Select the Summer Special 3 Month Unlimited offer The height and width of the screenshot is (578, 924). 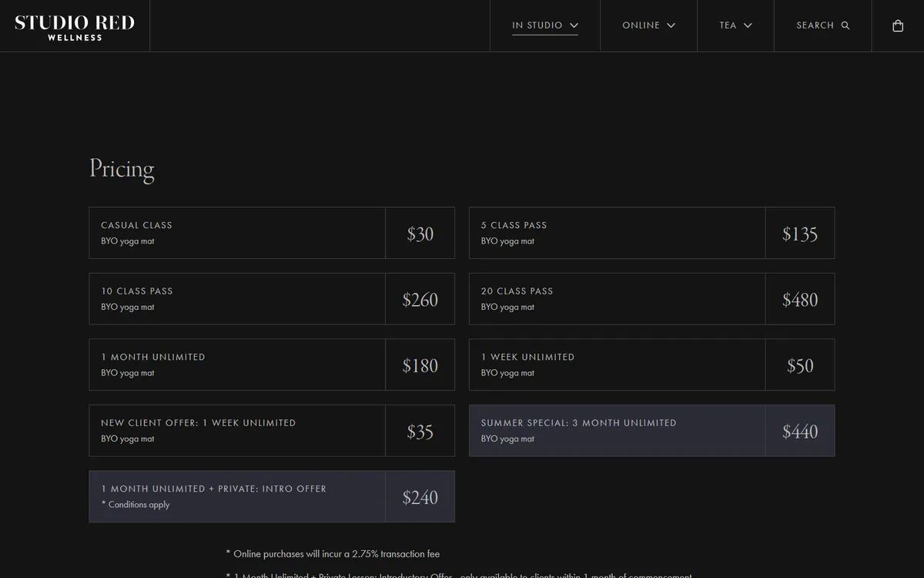[651, 430]
